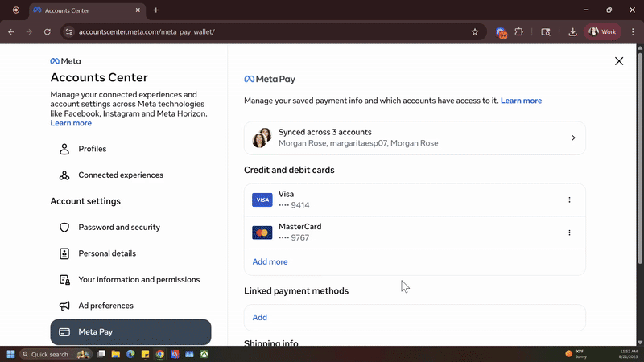644x362 pixels.
Task: Open the Chrome Downloads icon
Action: pyautogui.click(x=572, y=32)
